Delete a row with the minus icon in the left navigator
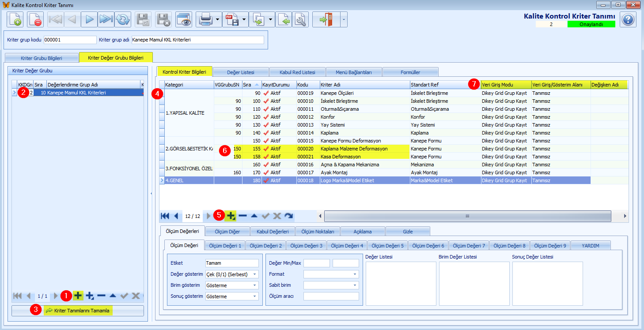The width and height of the screenshot is (644, 330). pyautogui.click(x=102, y=296)
